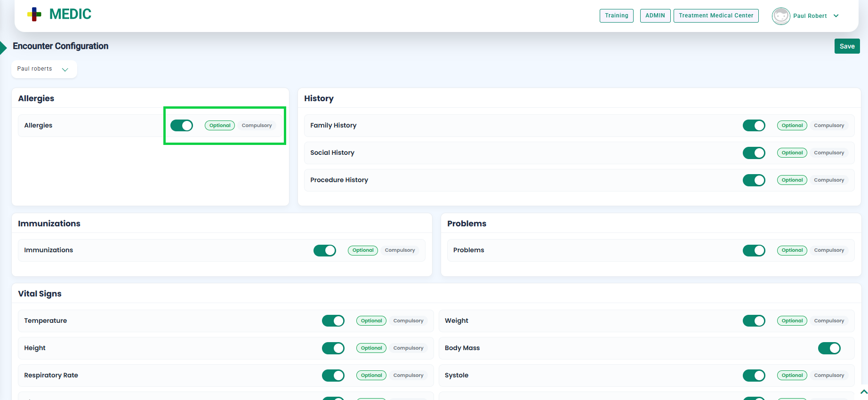
Task: Set Allergies to Compulsory
Action: click(x=257, y=126)
